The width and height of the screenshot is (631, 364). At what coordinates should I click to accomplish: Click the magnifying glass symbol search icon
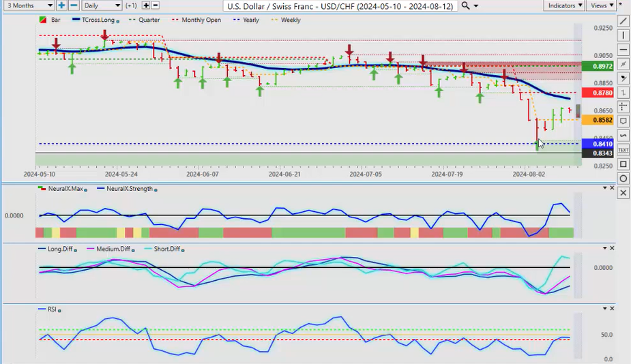(465, 5)
